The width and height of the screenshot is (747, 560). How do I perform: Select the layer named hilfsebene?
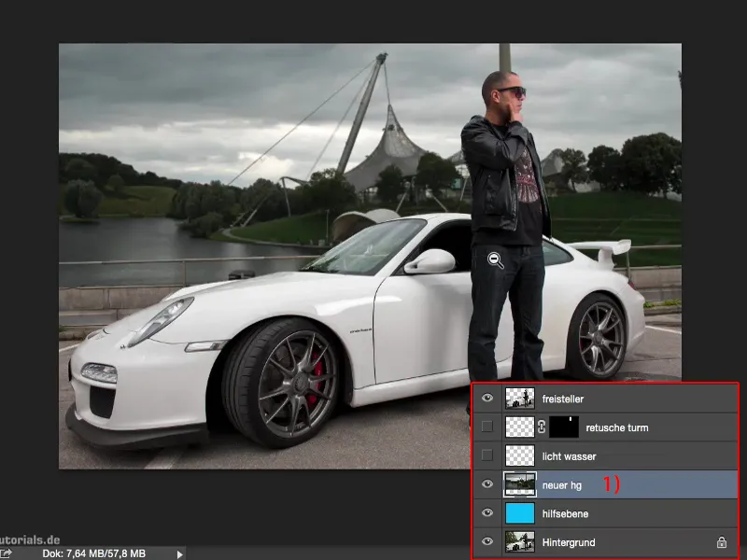coord(565,514)
